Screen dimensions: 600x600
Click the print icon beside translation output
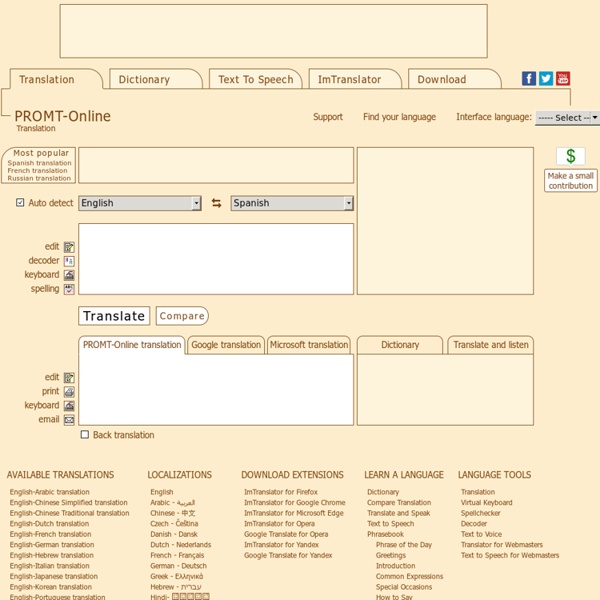point(69,392)
